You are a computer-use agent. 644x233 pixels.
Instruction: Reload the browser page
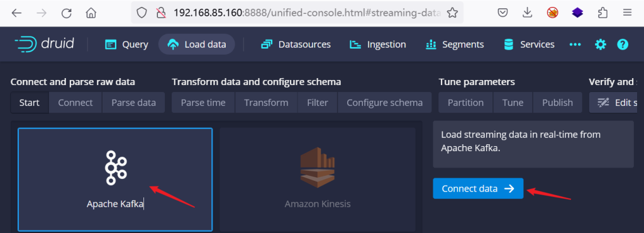click(x=66, y=13)
